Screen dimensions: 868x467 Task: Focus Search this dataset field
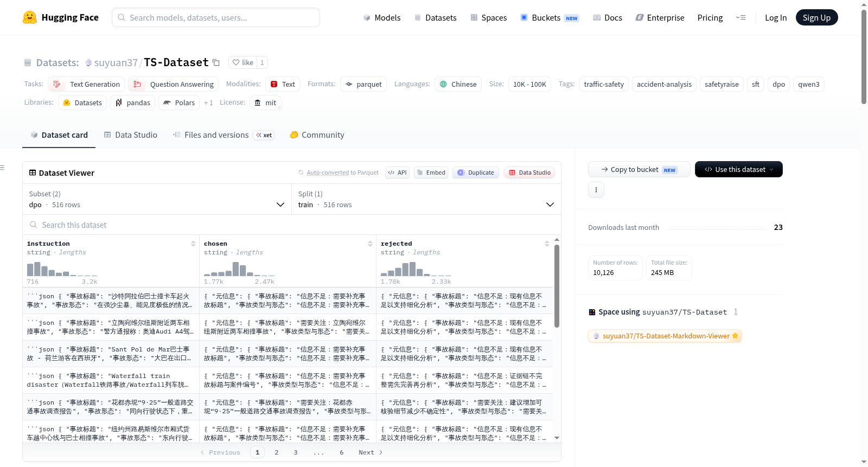pyautogui.click(x=292, y=225)
